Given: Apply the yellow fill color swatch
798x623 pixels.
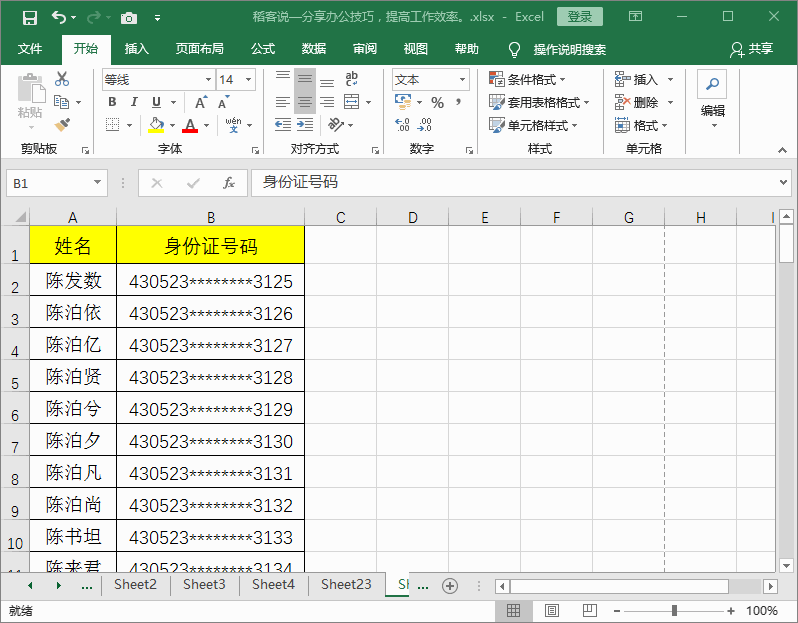Looking at the screenshot, I should (x=156, y=125).
